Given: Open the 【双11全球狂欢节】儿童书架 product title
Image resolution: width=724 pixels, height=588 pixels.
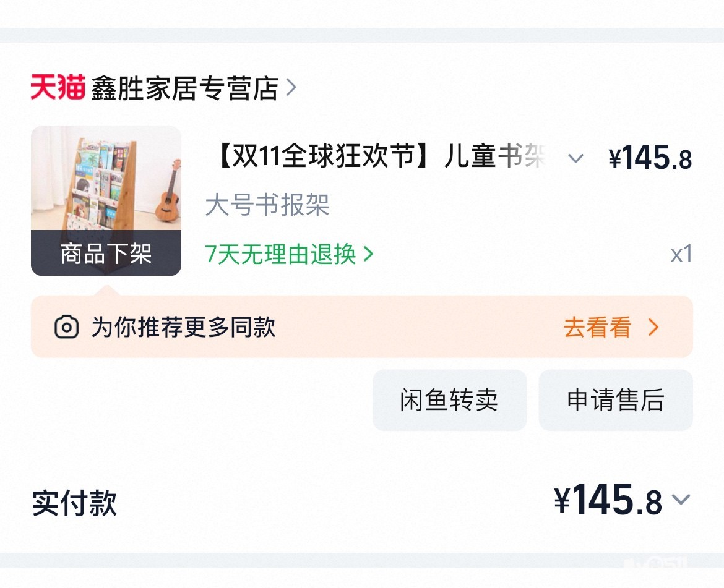Looking at the screenshot, I should click(379, 158).
